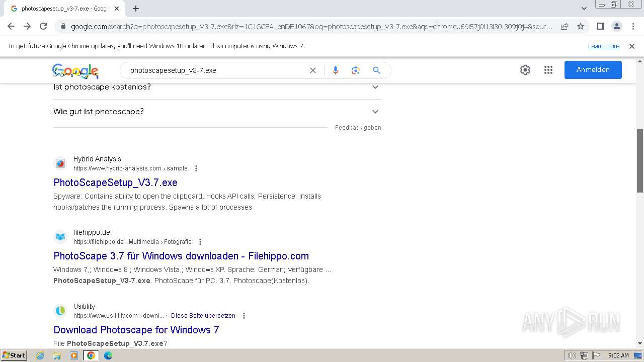644x362 pixels.
Task: Click the Anmelden sign-in button
Action: (x=593, y=70)
